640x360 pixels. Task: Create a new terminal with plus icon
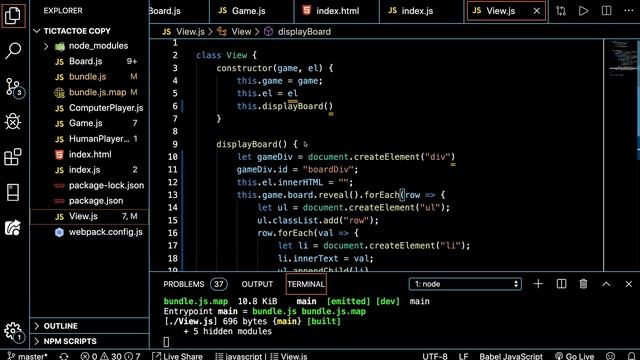pos(538,284)
